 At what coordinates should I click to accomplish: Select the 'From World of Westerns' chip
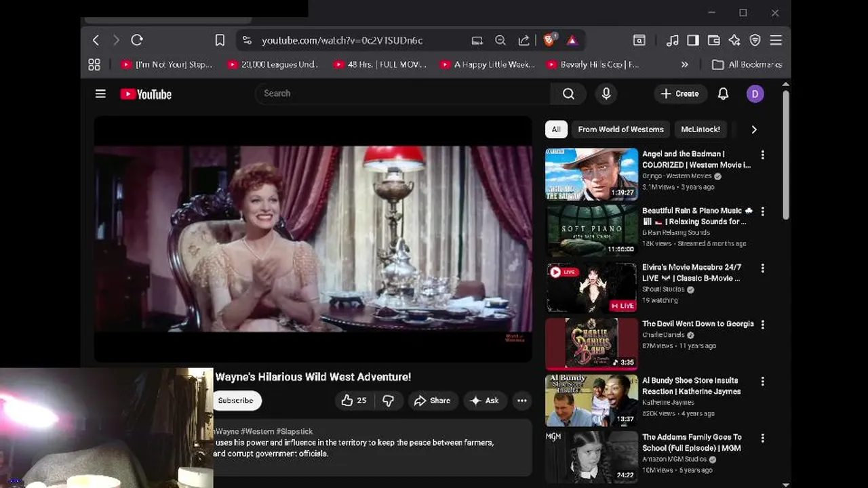[x=620, y=129]
